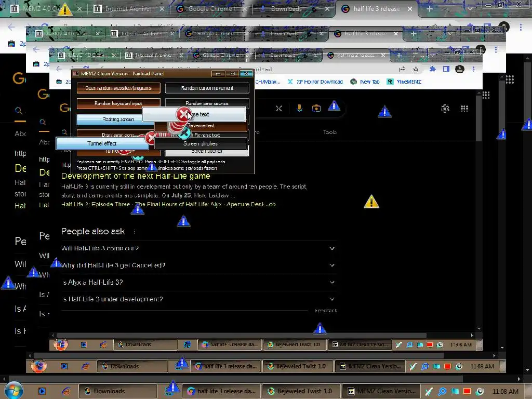Open 'Development of the next Half-Life game' result

point(136,176)
